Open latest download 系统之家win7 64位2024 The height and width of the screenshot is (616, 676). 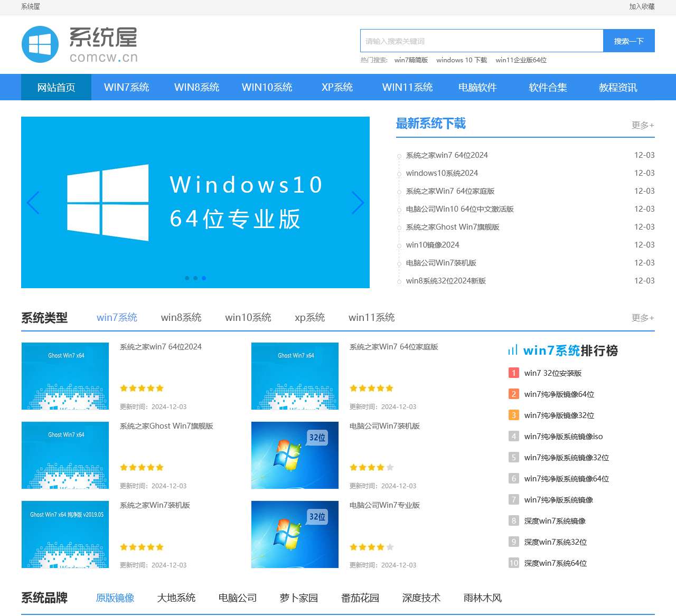(x=447, y=155)
